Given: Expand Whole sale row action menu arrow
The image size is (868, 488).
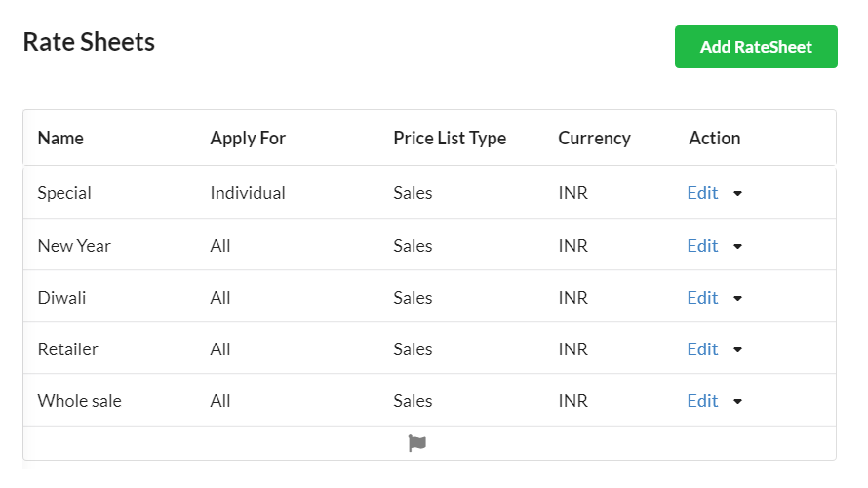Looking at the screenshot, I should [737, 402].
